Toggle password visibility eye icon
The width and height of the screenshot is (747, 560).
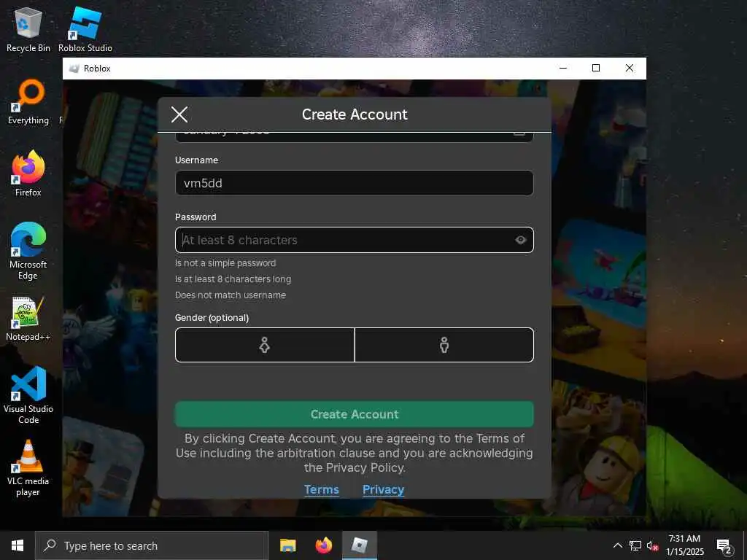[521, 240]
